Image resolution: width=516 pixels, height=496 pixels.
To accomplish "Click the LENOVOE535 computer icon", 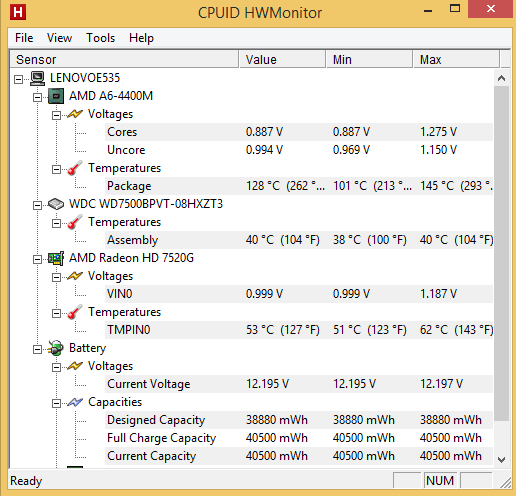I will click(x=37, y=78).
